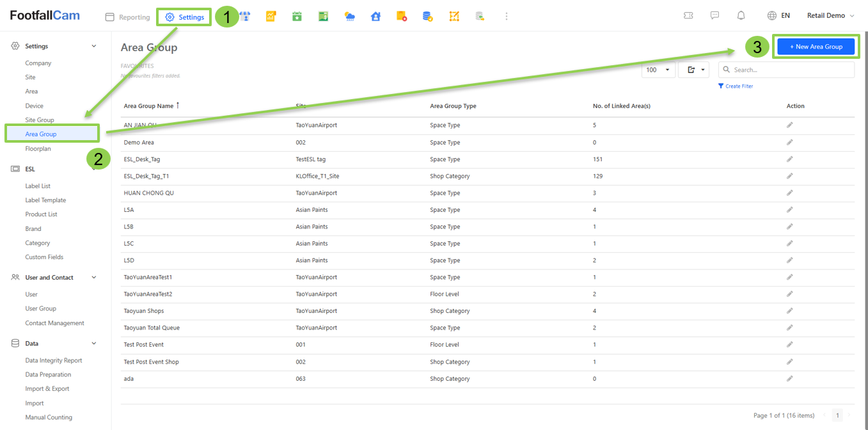Viewport: 868px width, 430px height.
Task: Open the green calendar star icon
Action: click(x=297, y=17)
